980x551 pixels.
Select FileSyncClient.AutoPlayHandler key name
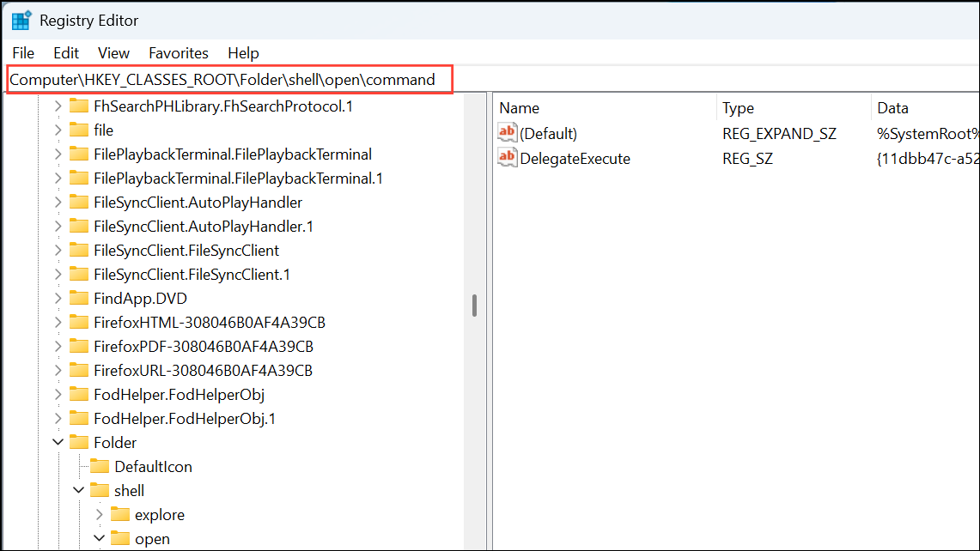coord(198,203)
